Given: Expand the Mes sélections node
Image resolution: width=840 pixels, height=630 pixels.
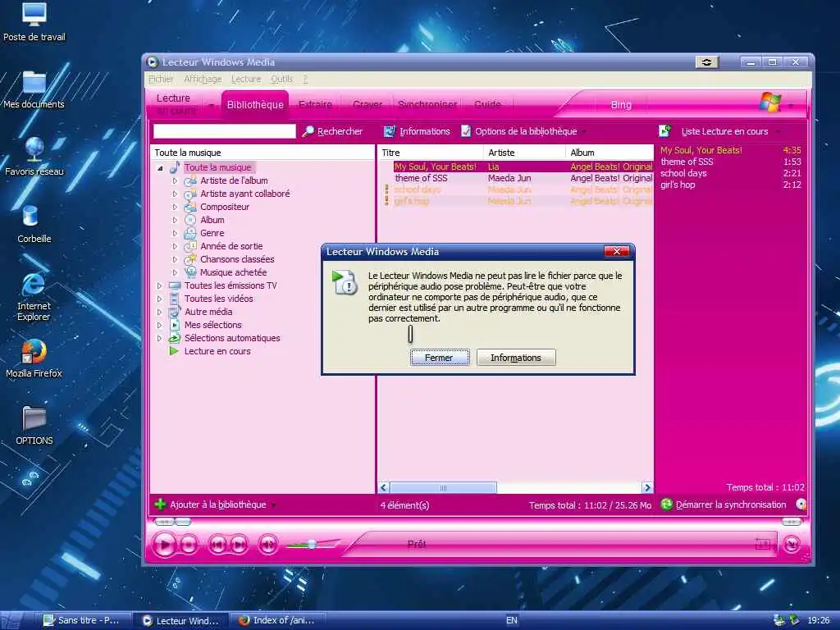Looking at the screenshot, I should [160, 325].
